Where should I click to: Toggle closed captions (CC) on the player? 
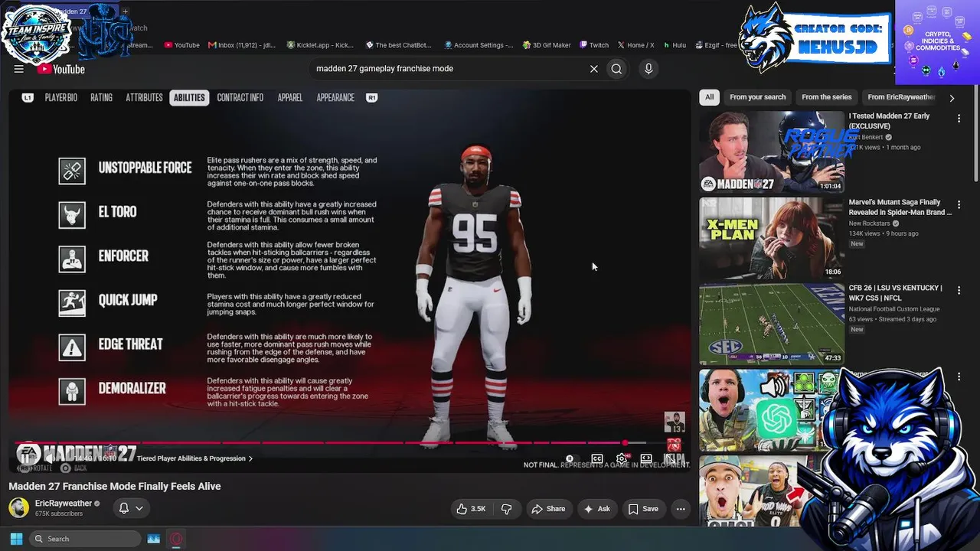coord(597,458)
